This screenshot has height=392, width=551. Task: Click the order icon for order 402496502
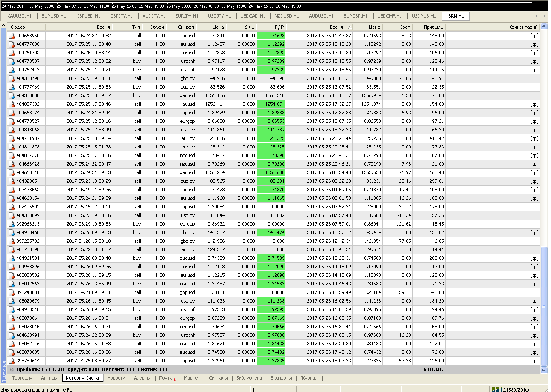coord(12,207)
